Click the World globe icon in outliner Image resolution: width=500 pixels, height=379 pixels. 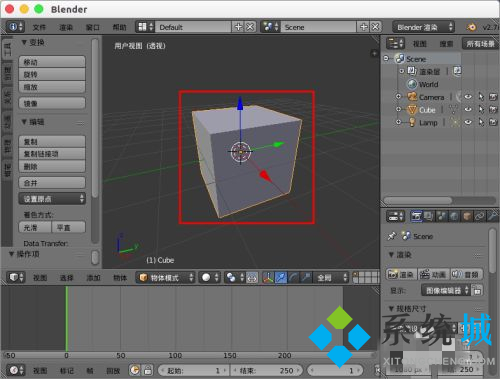[x=412, y=84]
